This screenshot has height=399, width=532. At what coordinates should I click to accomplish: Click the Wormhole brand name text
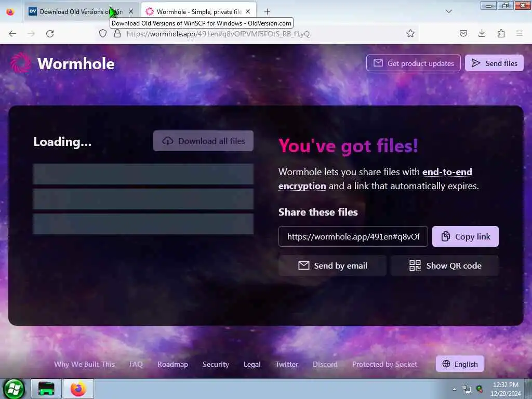click(76, 63)
